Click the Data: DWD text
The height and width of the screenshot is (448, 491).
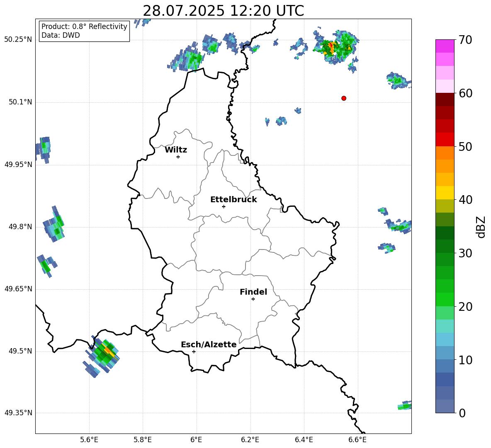click(x=61, y=35)
